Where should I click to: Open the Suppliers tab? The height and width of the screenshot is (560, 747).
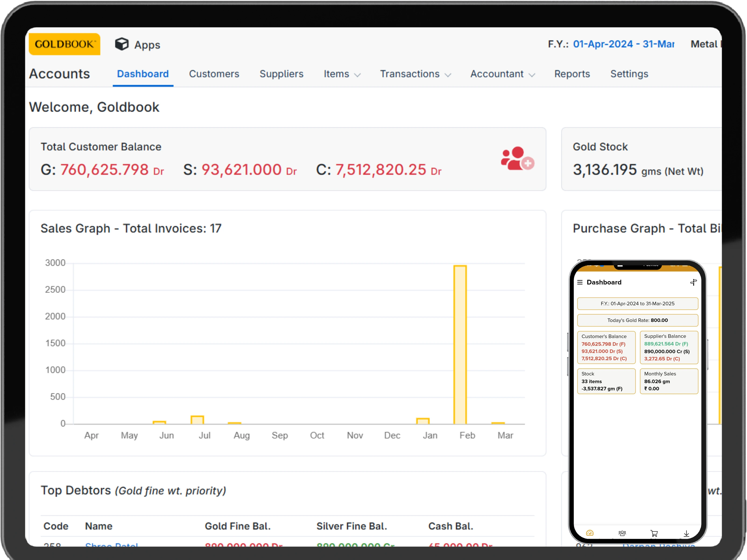(281, 74)
